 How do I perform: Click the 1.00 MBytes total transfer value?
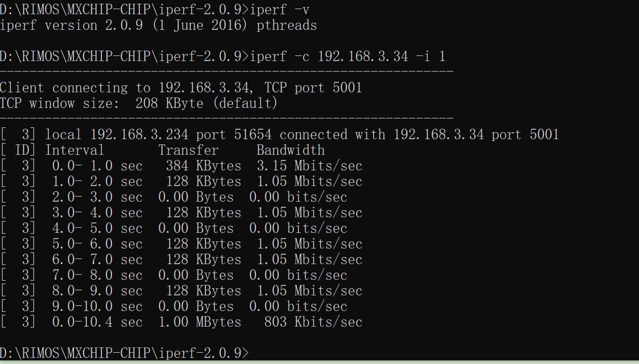[199, 322]
